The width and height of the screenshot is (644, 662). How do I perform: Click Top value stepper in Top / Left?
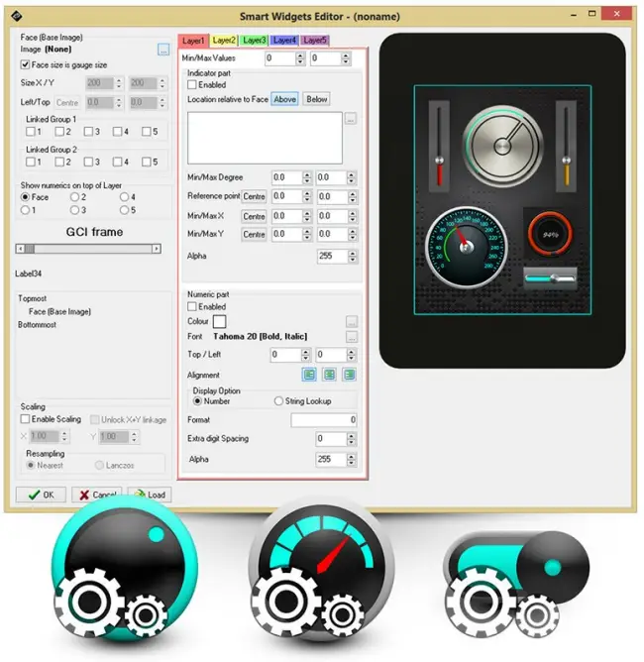(x=305, y=355)
